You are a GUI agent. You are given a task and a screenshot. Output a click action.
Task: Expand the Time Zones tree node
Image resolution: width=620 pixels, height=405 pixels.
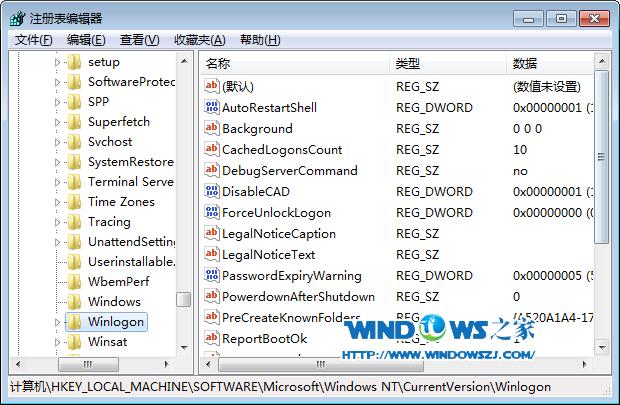[x=57, y=202]
